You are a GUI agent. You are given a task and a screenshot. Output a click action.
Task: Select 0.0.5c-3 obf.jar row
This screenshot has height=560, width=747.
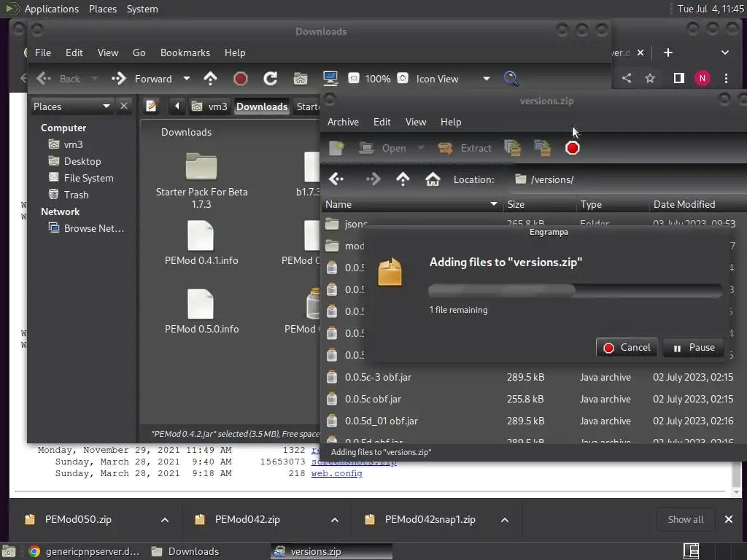533,377
